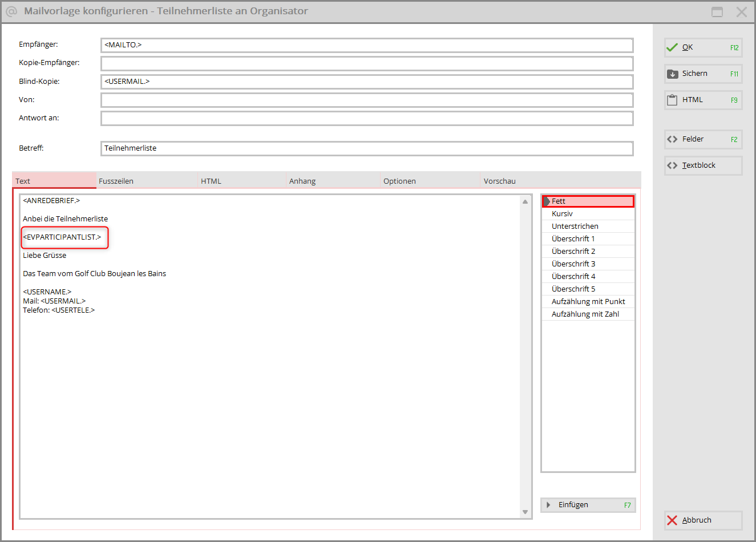Viewport: 756px width, 542px height.
Task: Click the HTML clipboard icon
Action: pos(672,100)
